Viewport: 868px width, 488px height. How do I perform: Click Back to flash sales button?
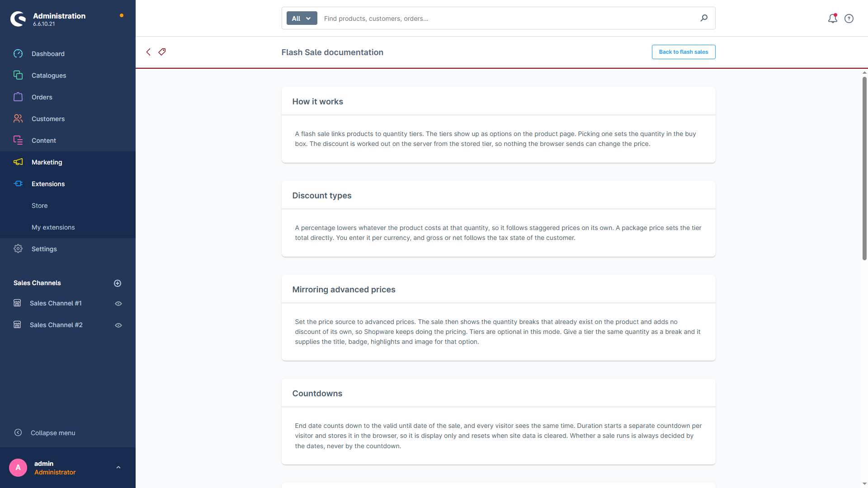683,52
